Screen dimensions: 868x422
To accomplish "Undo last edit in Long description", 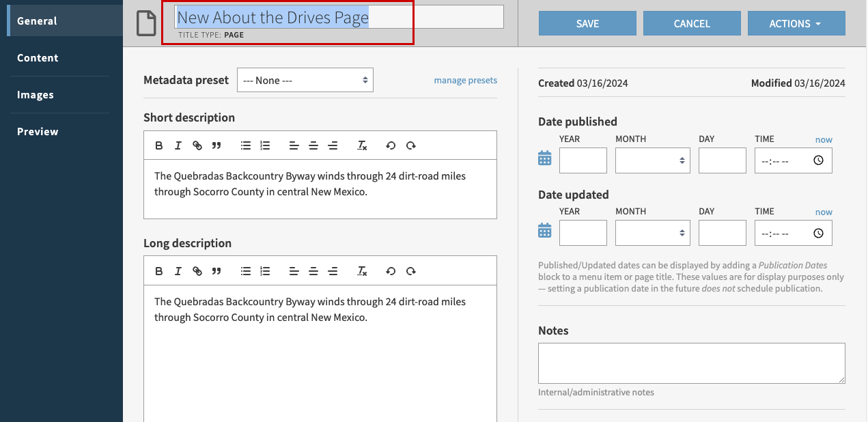I will (x=391, y=271).
